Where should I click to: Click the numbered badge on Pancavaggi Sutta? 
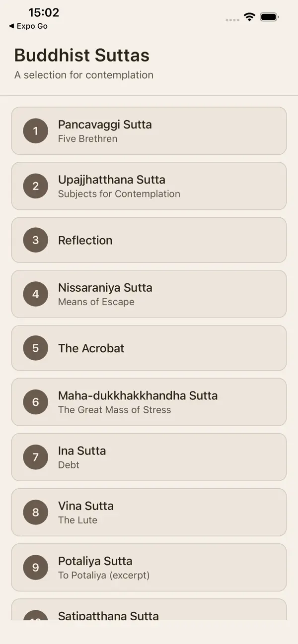click(x=35, y=131)
